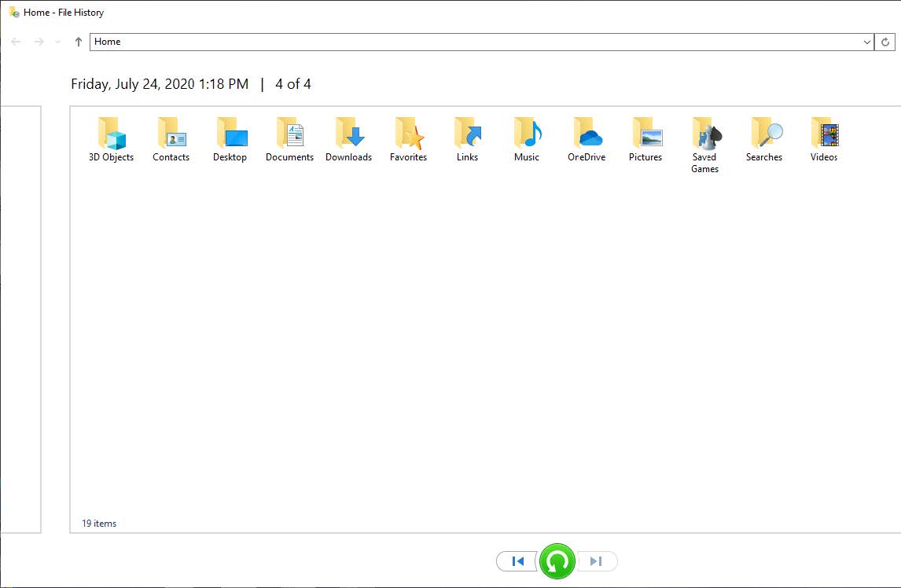Select the Videos folder
This screenshot has height=588, width=901.
(x=824, y=135)
